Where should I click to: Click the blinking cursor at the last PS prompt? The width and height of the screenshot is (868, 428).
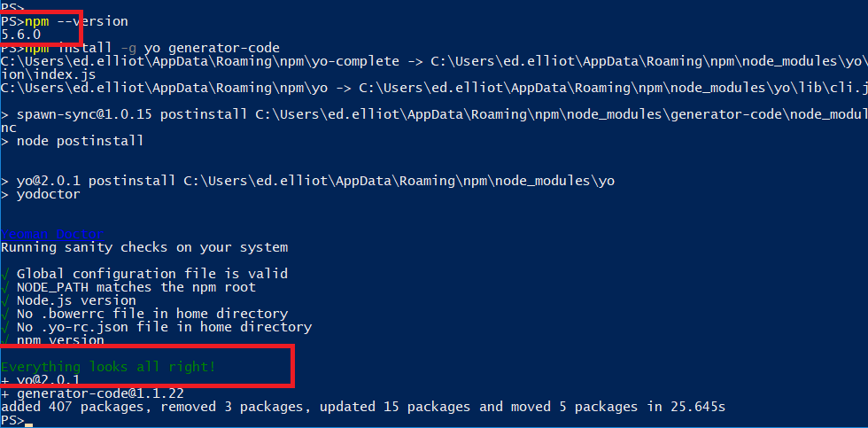tap(28, 424)
